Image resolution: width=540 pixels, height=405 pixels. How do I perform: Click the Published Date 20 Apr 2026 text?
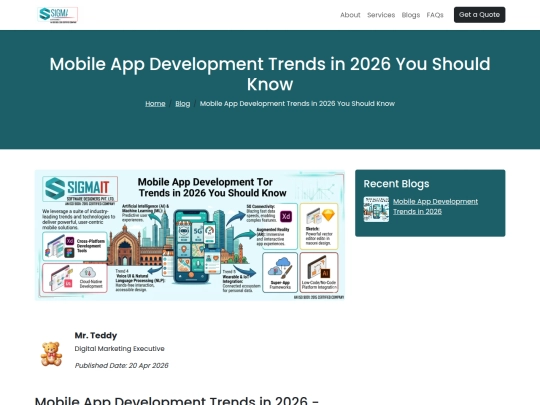tap(122, 365)
